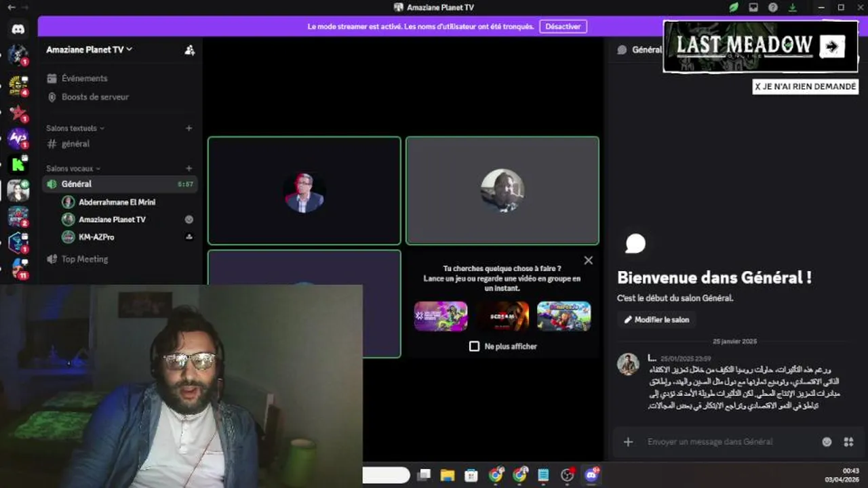Viewport: 868px width, 488px height.
Task: Open the green K server icon
Action: coord(18,164)
